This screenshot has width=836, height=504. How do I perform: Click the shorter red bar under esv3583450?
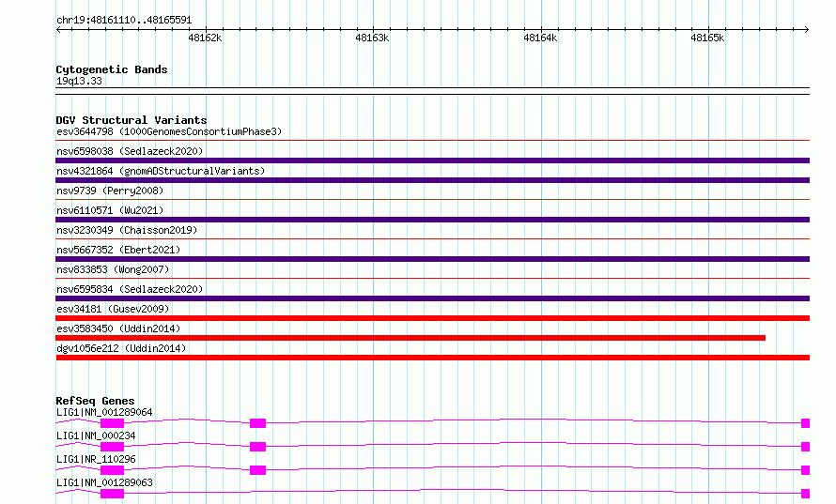(410, 338)
